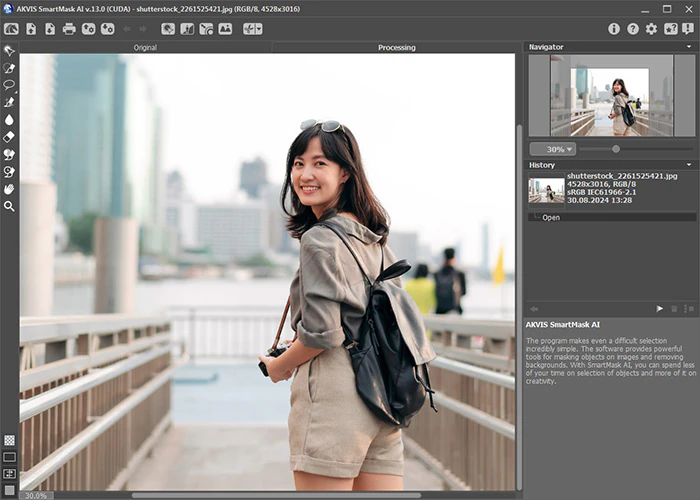Click the history play forward button

click(x=659, y=308)
